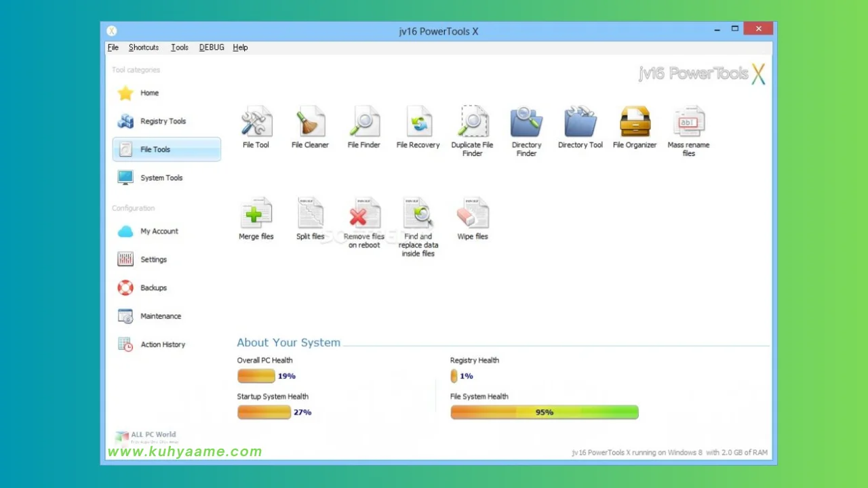Click the Registry Health 1% bar
868x488 pixels.
(x=454, y=376)
